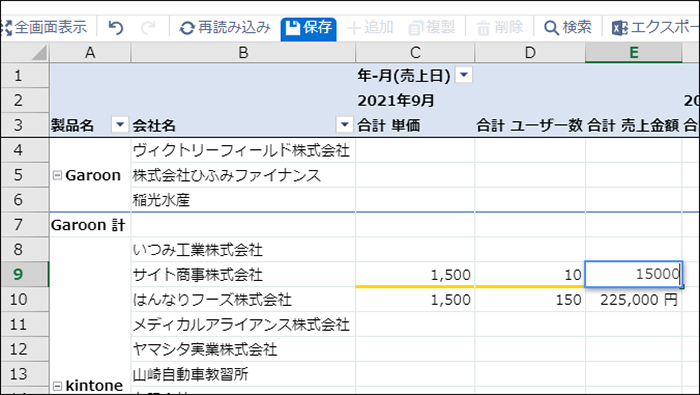
Task: Click the redo arrow icon
Action: 148,28
